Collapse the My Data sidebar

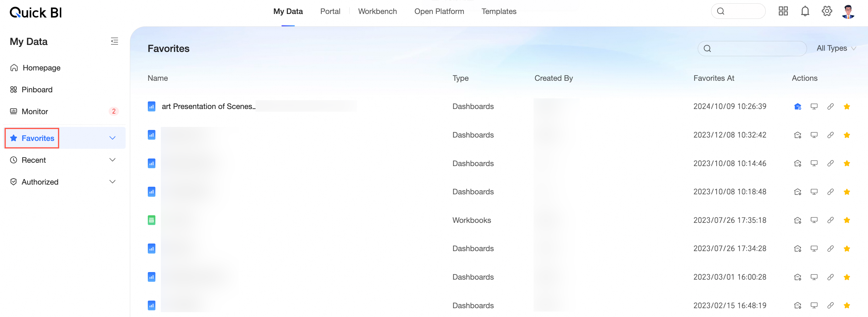(x=114, y=41)
